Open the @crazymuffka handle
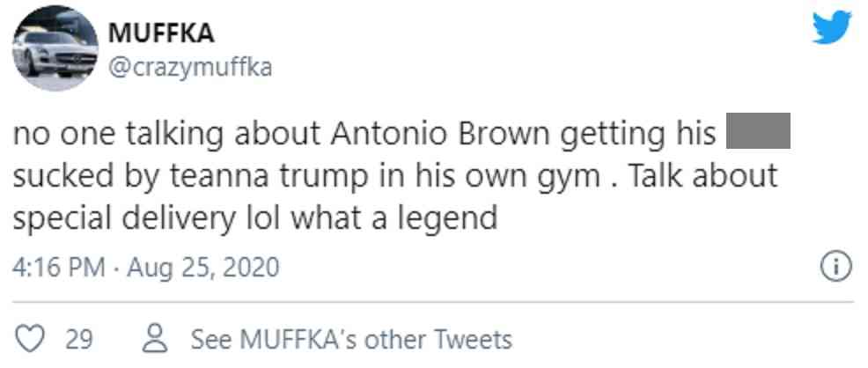Image resolution: width=868 pixels, height=368 pixels. [x=189, y=67]
